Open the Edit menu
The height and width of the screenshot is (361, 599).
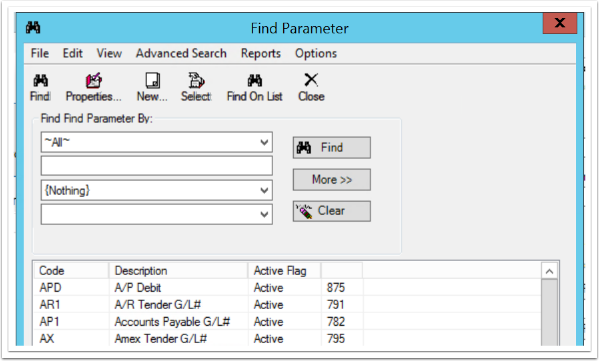(73, 53)
